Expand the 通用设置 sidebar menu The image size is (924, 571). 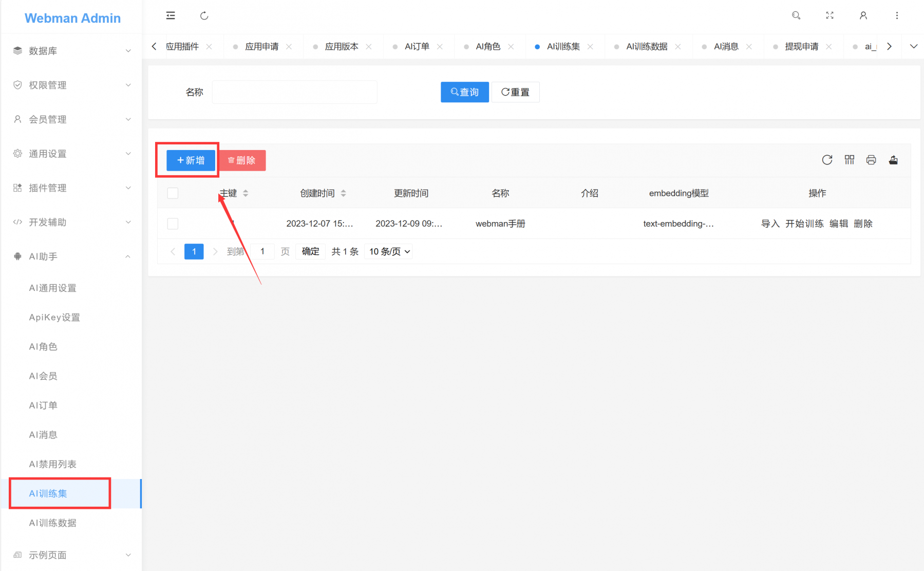coord(71,154)
